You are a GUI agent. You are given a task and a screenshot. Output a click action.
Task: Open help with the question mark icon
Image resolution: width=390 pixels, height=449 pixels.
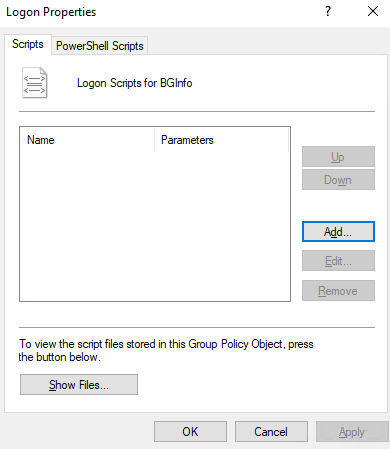pos(328,12)
